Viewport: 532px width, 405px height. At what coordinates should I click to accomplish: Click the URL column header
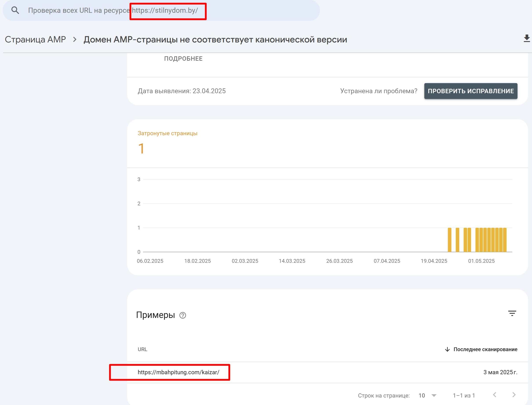coord(142,349)
